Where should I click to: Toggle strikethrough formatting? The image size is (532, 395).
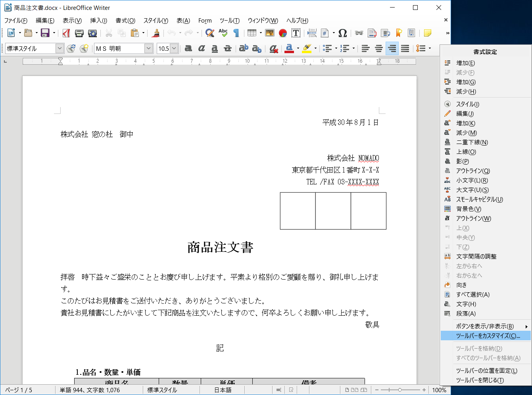[228, 48]
